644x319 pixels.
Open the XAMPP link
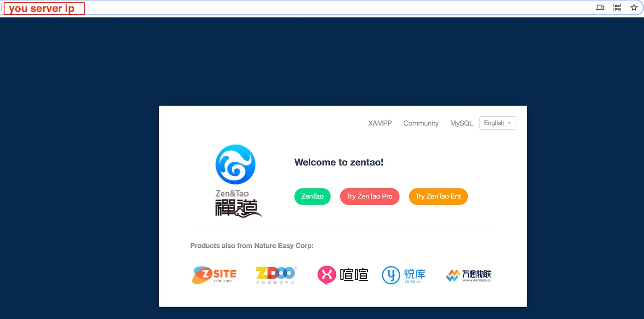tap(380, 123)
